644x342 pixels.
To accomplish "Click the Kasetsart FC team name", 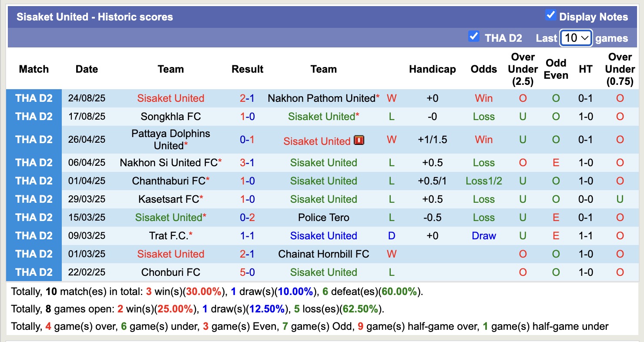I will click(168, 199).
